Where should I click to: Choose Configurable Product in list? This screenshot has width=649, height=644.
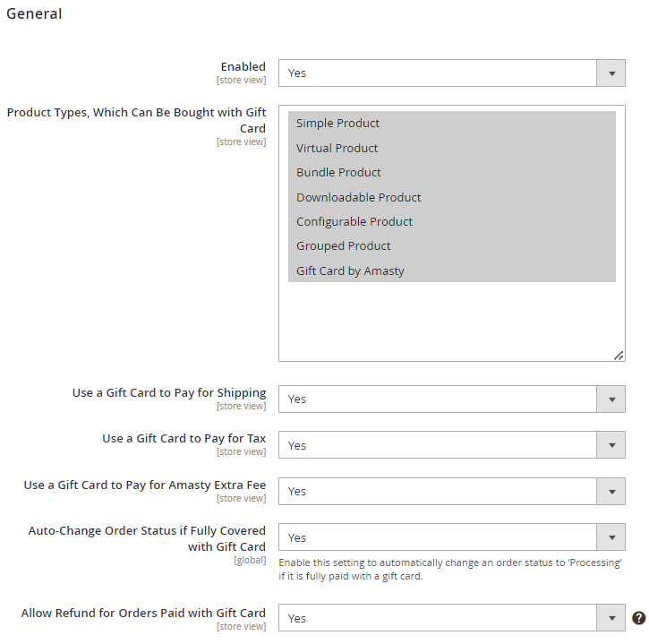pyautogui.click(x=452, y=221)
